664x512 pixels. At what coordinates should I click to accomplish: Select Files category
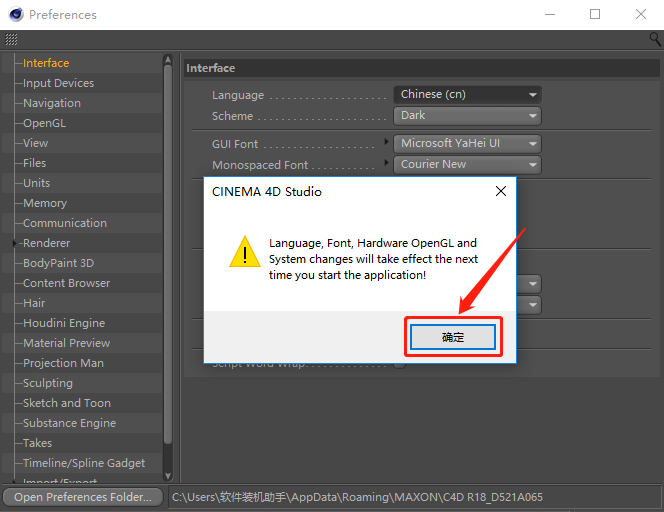pos(34,163)
